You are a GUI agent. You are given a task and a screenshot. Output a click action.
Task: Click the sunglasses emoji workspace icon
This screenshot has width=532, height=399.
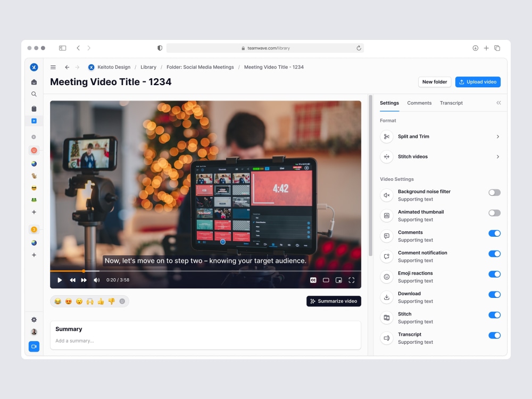tap(34, 188)
